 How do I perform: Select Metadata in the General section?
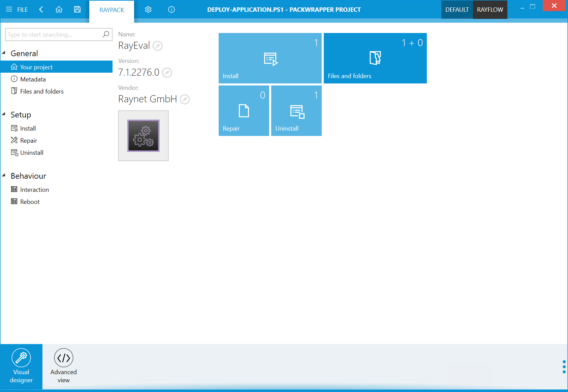[33, 79]
